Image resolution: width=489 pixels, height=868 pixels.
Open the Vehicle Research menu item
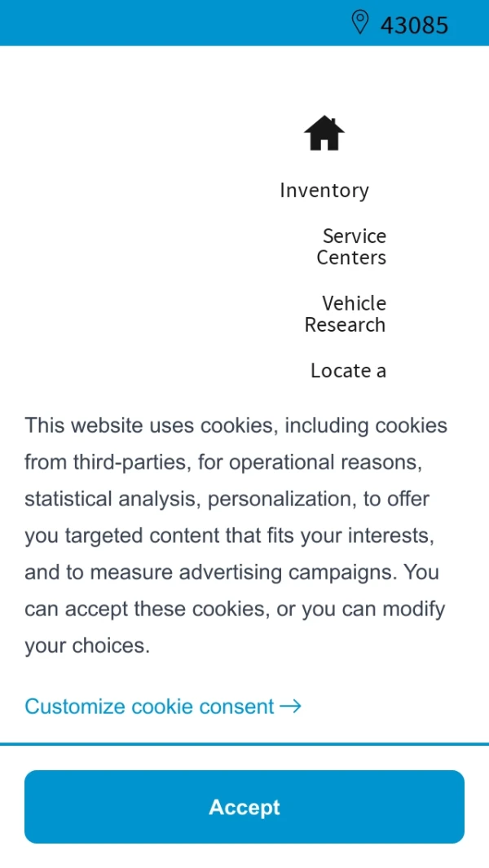click(x=346, y=314)
